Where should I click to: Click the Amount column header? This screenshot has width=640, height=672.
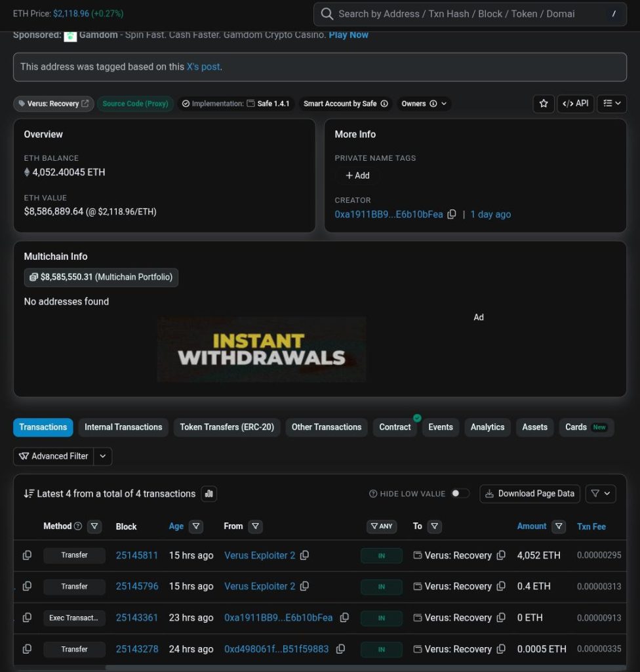click(532, 526)
